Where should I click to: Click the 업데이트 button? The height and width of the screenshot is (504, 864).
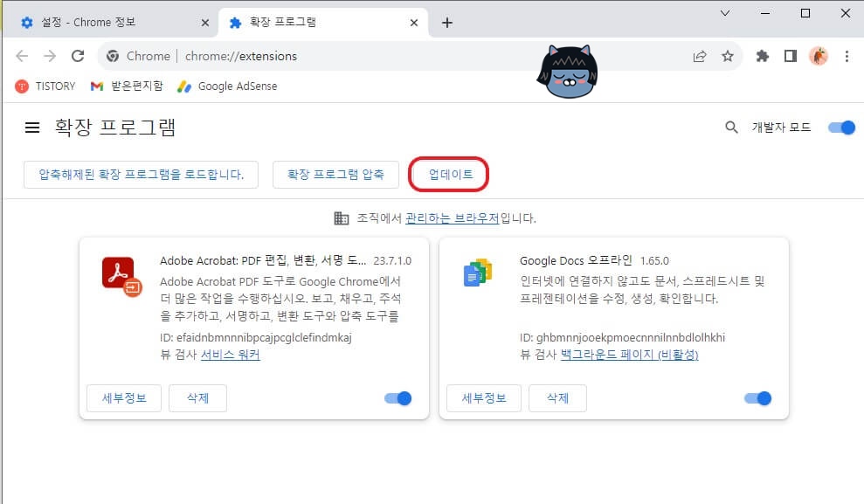pyautogui.click(x=449, y=174)
